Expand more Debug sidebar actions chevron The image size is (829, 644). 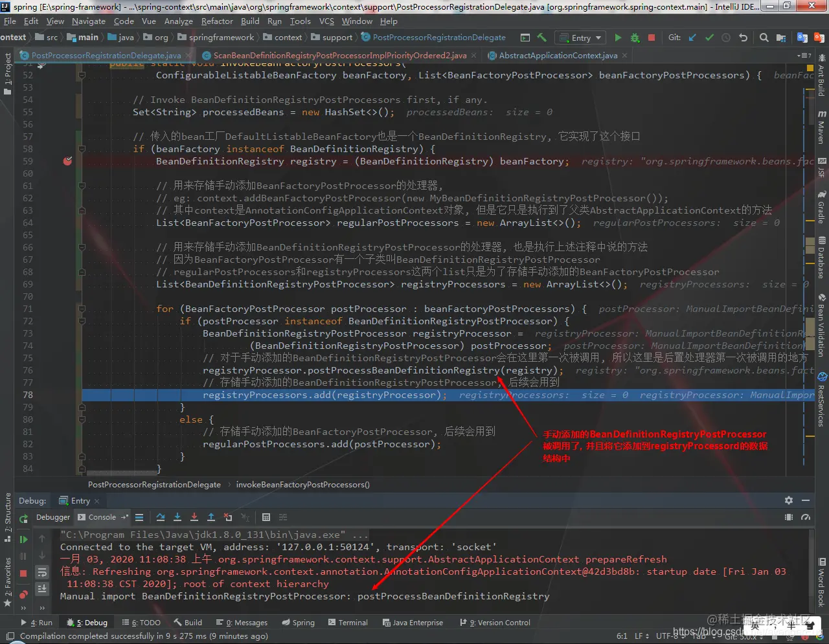(x=23, y=608)
